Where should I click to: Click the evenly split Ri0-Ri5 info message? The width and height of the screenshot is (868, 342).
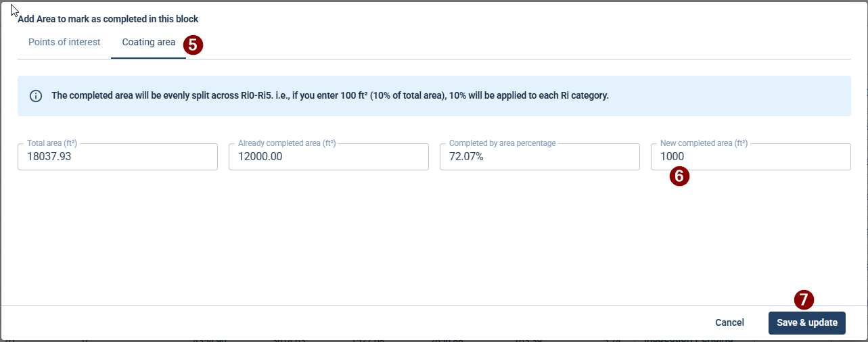pyautogui.click(x=329, y=96)
